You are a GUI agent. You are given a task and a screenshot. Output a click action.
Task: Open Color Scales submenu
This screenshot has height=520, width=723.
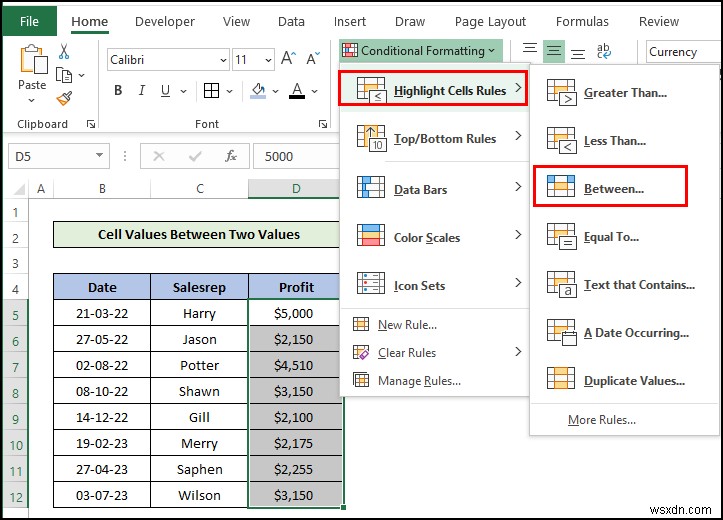(434, 236)
